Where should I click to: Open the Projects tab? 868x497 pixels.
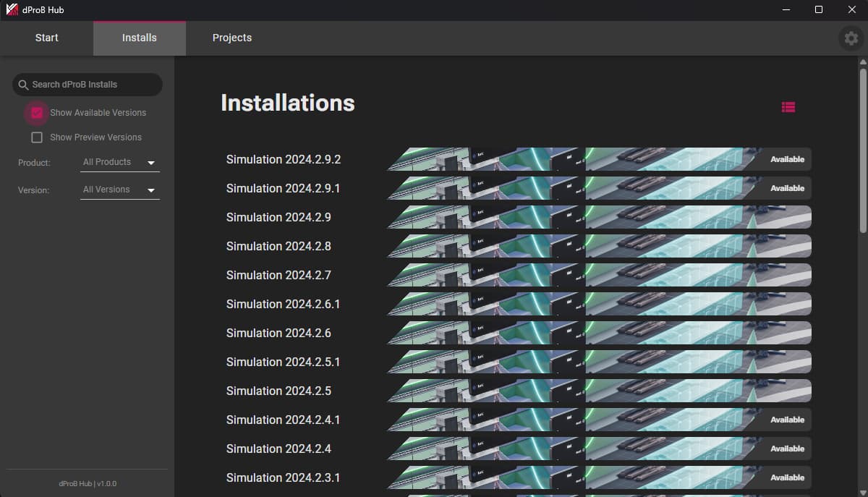[231, 38]
